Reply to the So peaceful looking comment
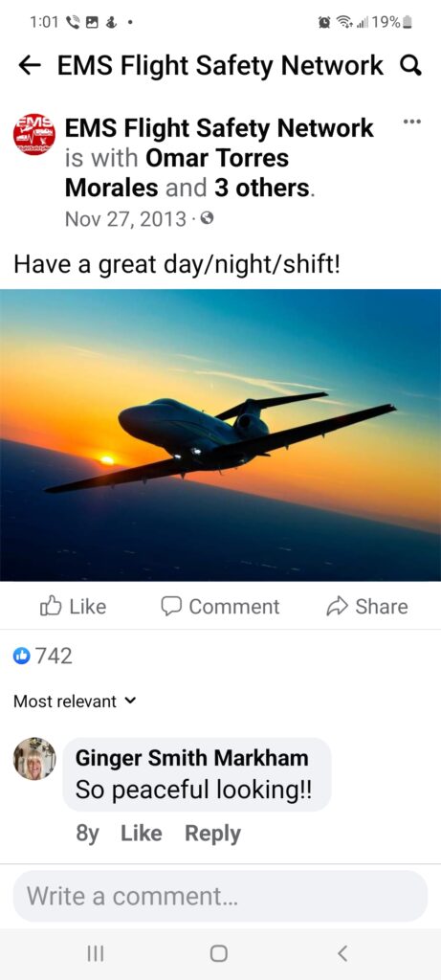This screenshot has width=441, height=980. [x=213, y=834]
